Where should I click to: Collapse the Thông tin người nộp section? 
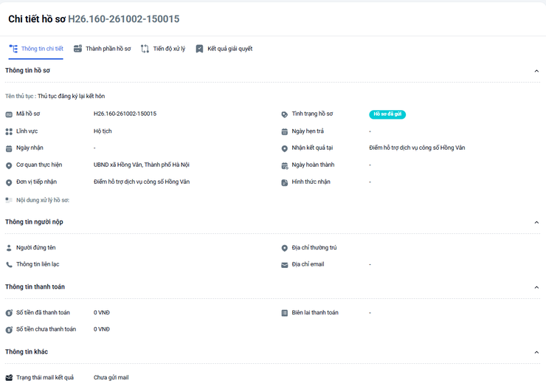(x=536, y=222)
